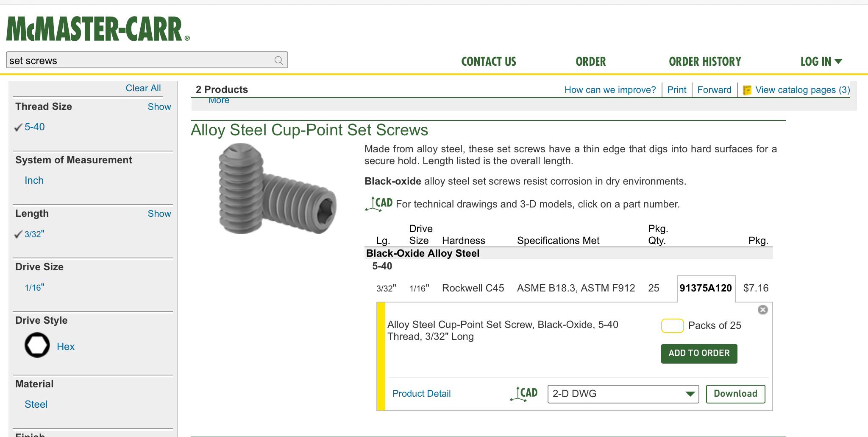Open the 2-D DWG format dropdown

[623, 394]
